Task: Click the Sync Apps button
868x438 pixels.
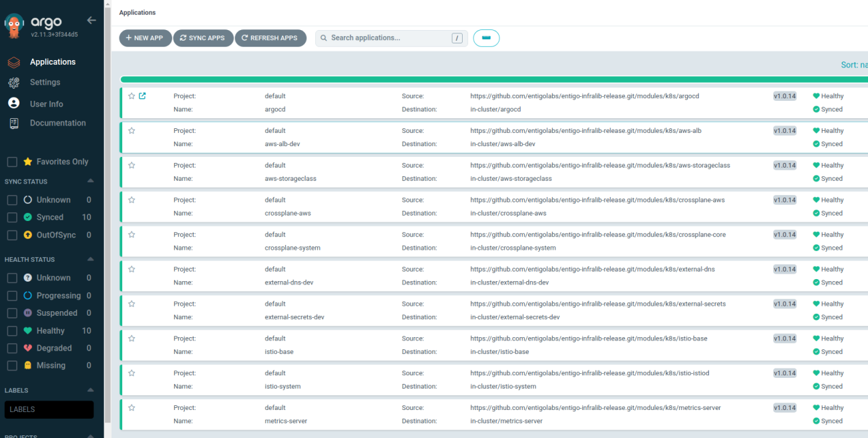Action: (x=203, y=38)
